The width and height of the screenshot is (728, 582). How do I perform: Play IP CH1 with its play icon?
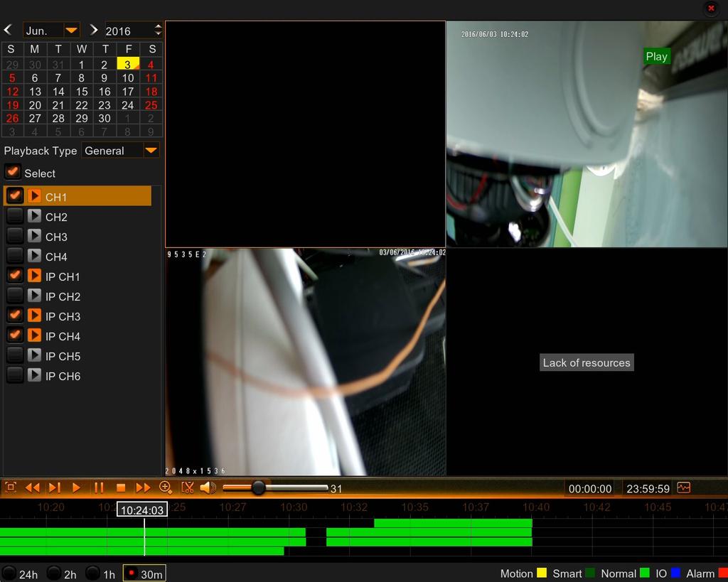(34, 276)
